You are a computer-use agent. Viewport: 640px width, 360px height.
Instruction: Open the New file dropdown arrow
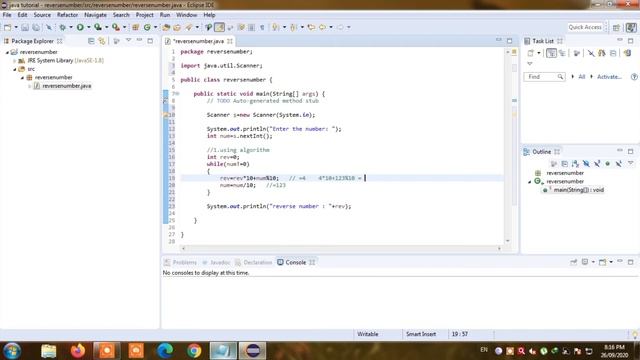[x=16, y=27]
